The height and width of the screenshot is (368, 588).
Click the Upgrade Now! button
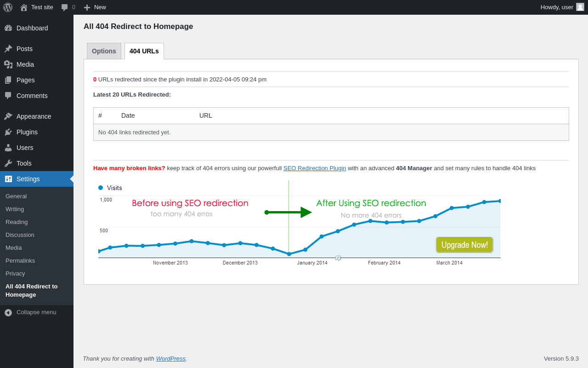click(x=464, y=245)
